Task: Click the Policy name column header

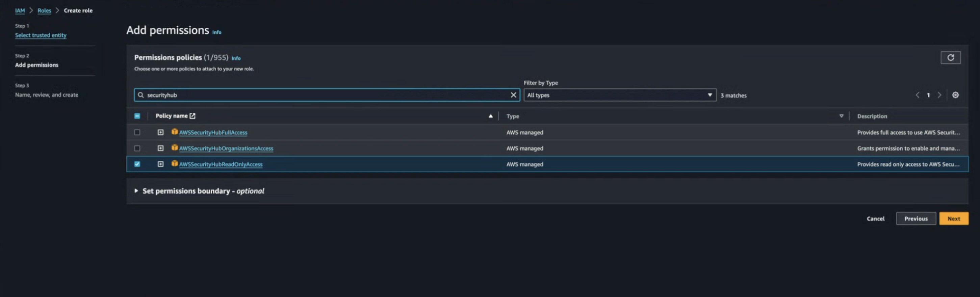Action: click(x=171, y=116)
